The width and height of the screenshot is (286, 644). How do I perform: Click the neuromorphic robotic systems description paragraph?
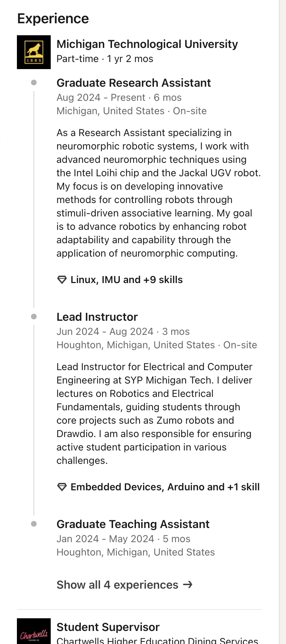coord(158,193)
